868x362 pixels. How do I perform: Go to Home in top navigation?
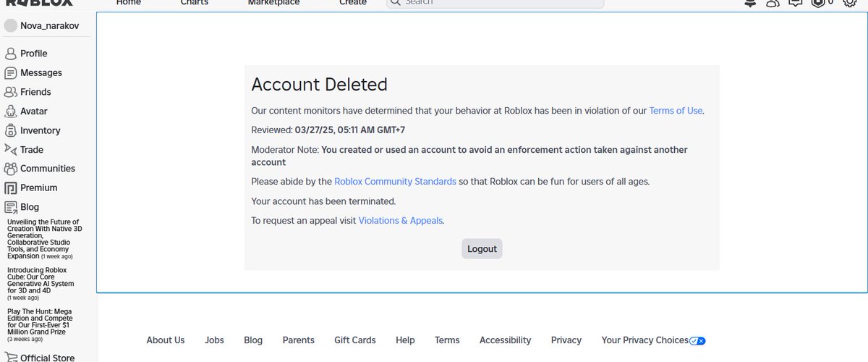[x=129, y=3]
